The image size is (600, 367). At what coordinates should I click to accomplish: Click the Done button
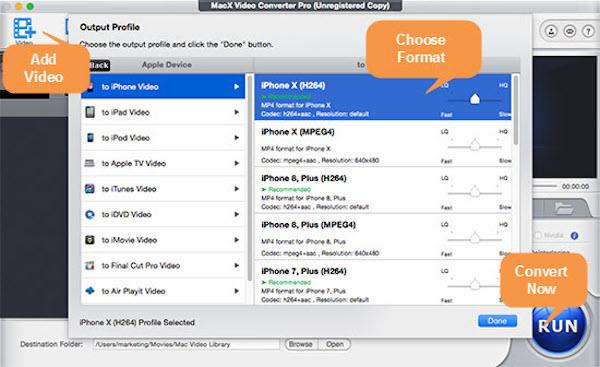(x=497, y=321)
